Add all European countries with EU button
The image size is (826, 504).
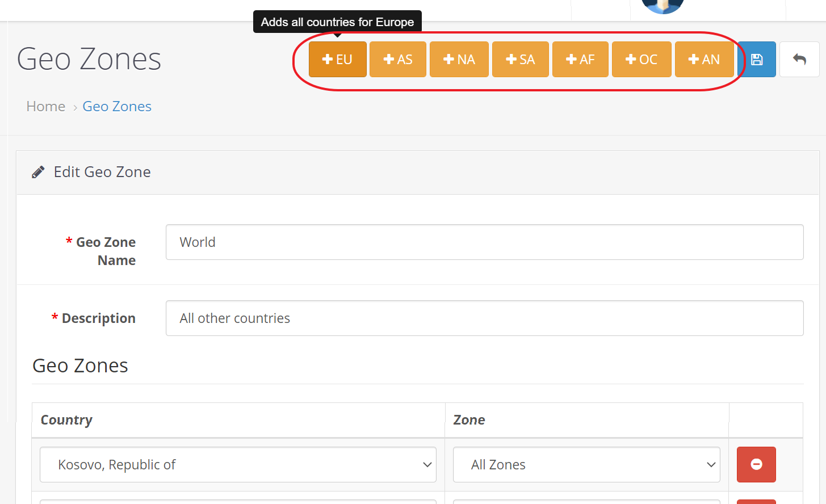337,60
